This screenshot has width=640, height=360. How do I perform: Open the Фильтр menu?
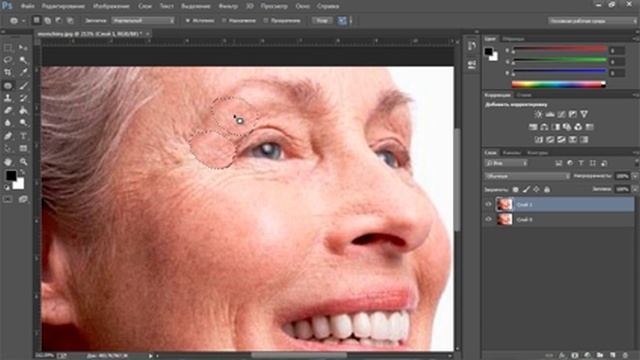tap(228, 6)
